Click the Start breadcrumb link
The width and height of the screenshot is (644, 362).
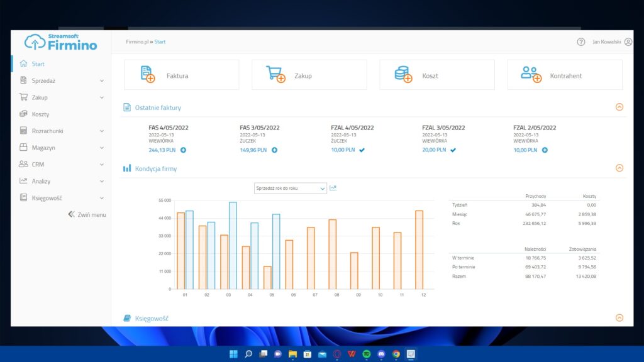[x=160, y=42]
